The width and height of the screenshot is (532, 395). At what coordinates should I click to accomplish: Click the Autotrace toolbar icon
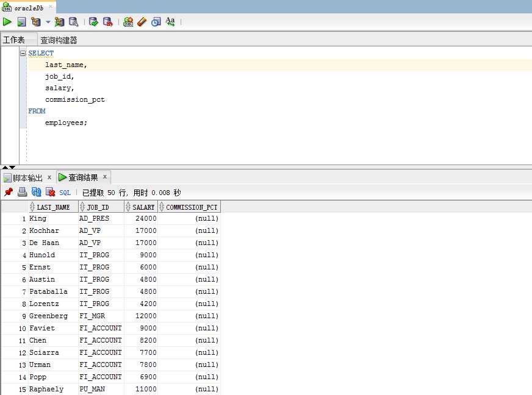pos(59,22)
